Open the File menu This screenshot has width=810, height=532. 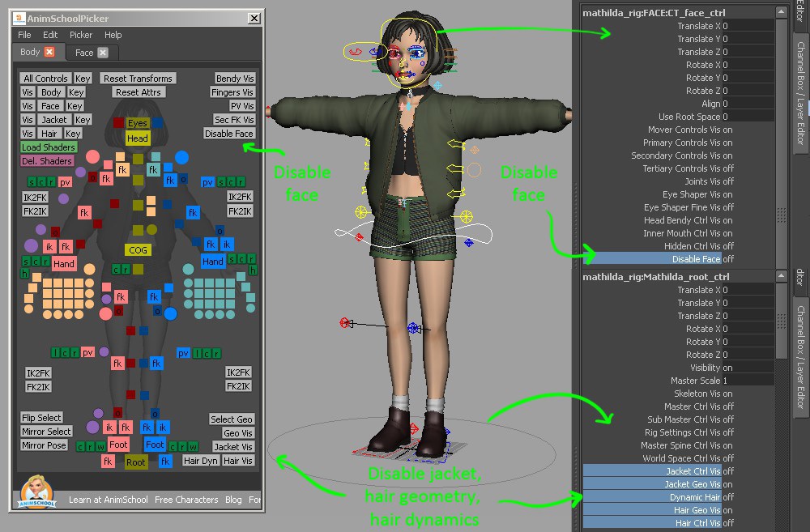[24, 35]
